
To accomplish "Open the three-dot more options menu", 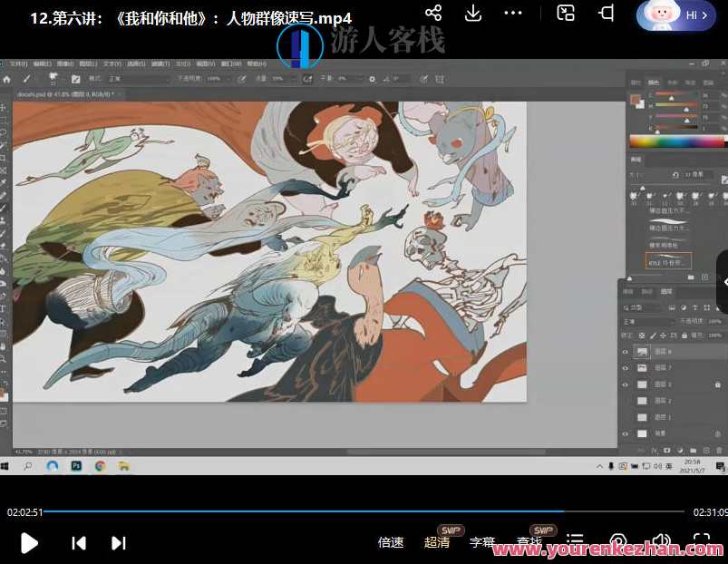I will [x=513, y=13].
